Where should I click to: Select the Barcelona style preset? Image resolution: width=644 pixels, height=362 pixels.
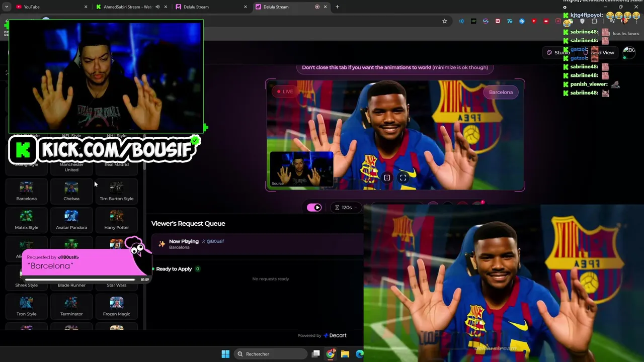click(x=26, y=192)
